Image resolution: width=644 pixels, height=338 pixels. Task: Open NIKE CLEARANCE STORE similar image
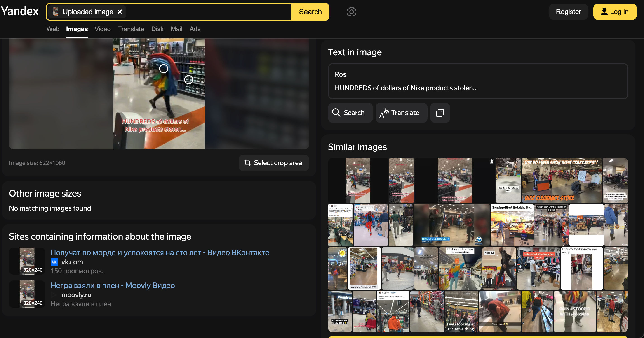coord(562,180)
